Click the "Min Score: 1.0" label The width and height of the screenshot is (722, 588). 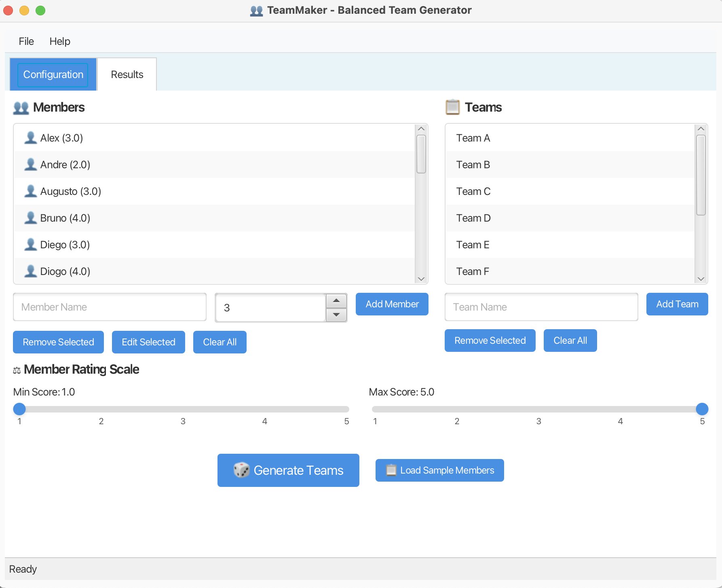(x=44, y=392)
